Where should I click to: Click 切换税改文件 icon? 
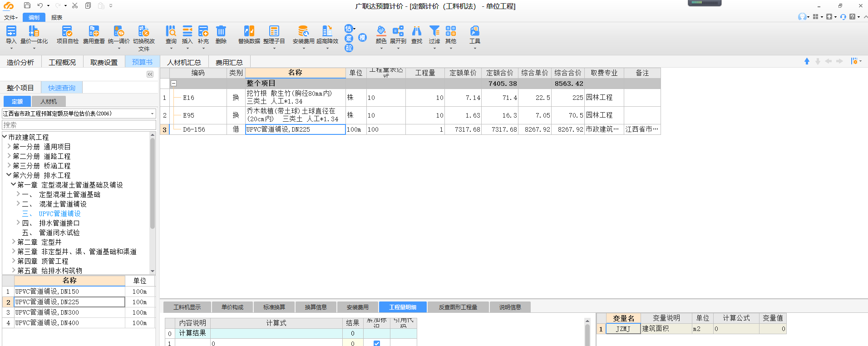tap(143, 31)
